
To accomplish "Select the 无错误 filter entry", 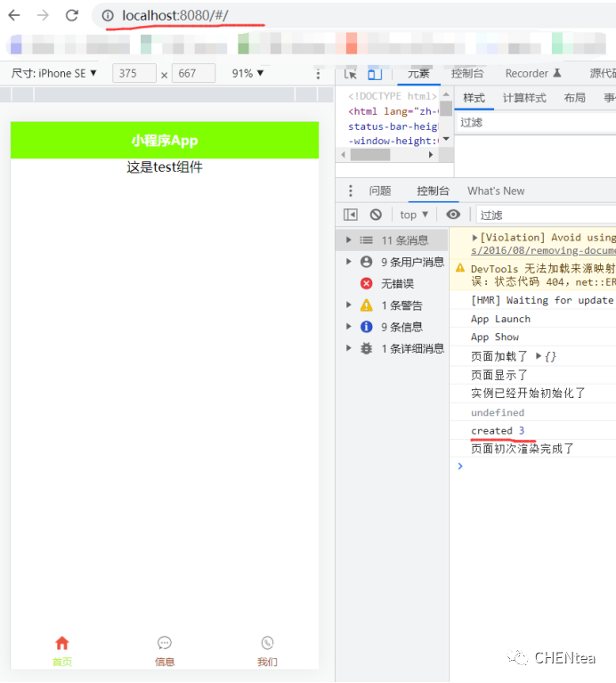I will tap(397, 283).
